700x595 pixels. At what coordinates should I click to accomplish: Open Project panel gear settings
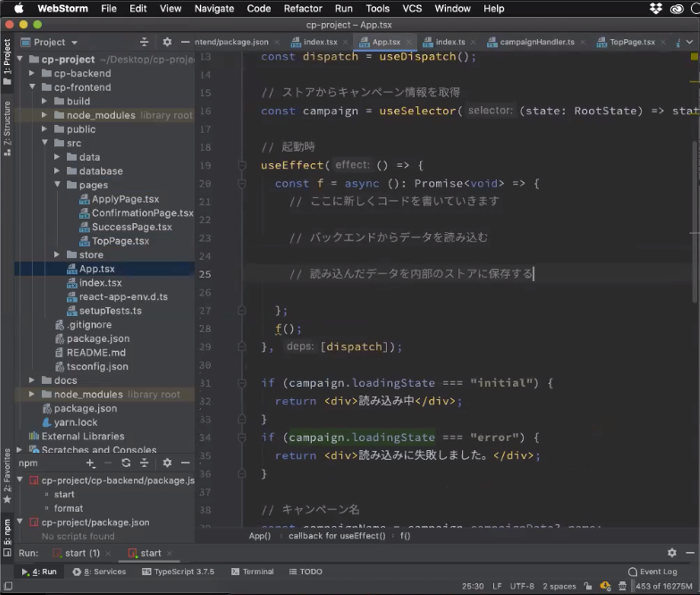click(x=167, y=42)
